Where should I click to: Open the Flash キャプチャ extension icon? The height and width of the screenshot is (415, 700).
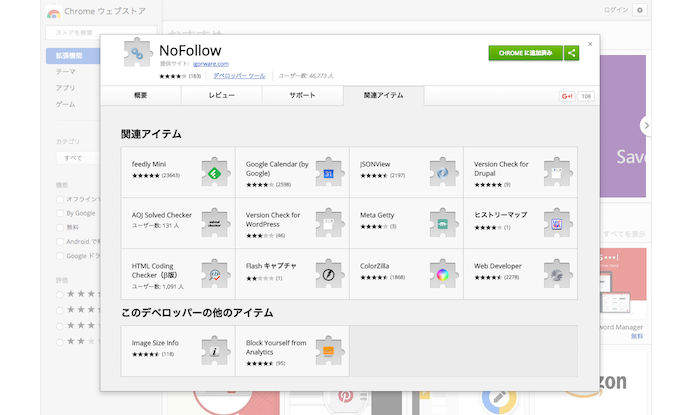point(329,274)
